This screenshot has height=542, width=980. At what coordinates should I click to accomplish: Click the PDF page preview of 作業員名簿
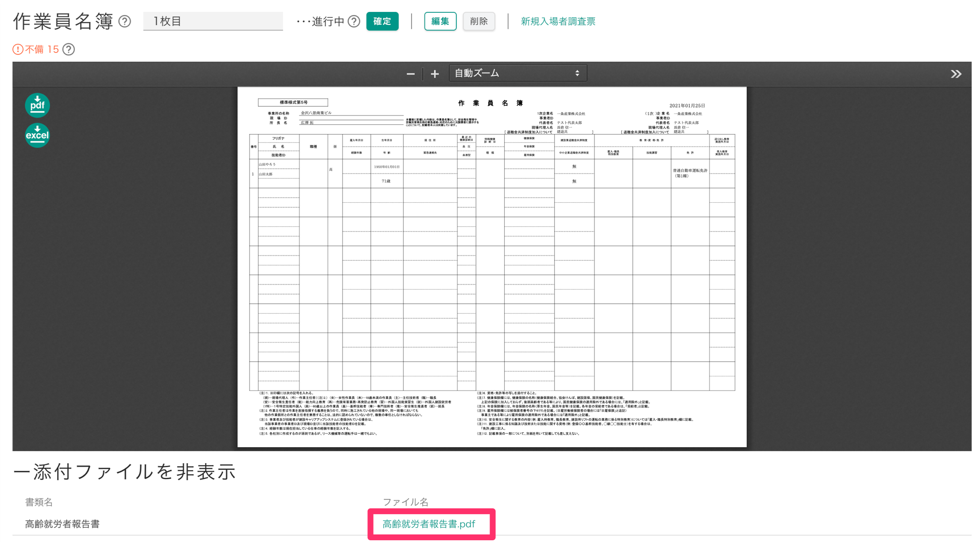click(492, 267)
